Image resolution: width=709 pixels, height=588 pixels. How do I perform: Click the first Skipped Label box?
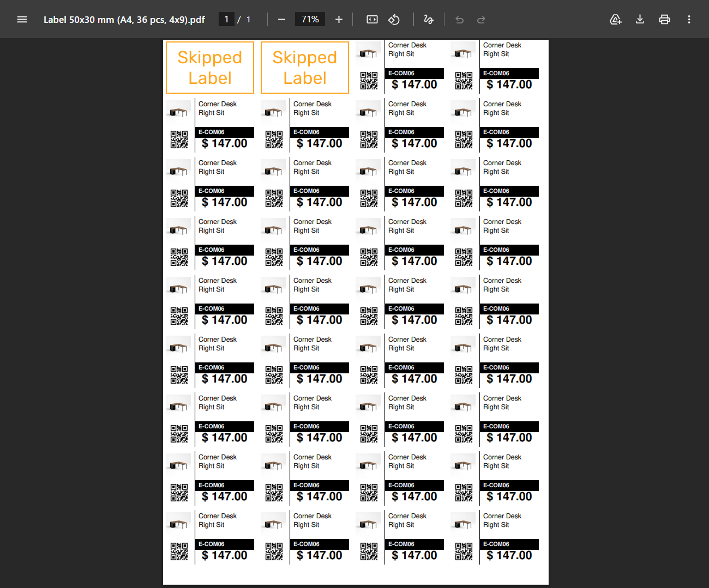tap(210, 68)
